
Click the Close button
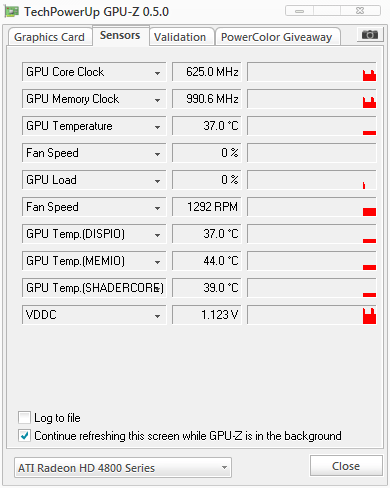(346, 466)
